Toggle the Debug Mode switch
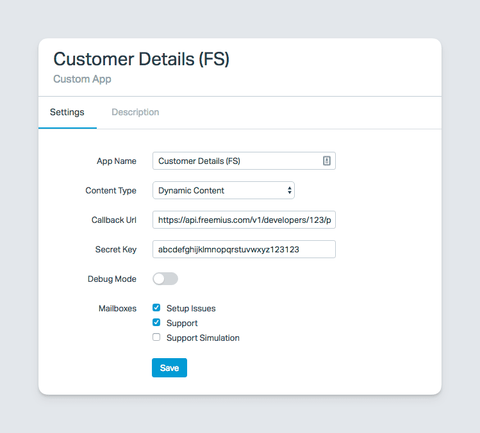Viewport: 480px width, 433px height. tap(165, 279)
